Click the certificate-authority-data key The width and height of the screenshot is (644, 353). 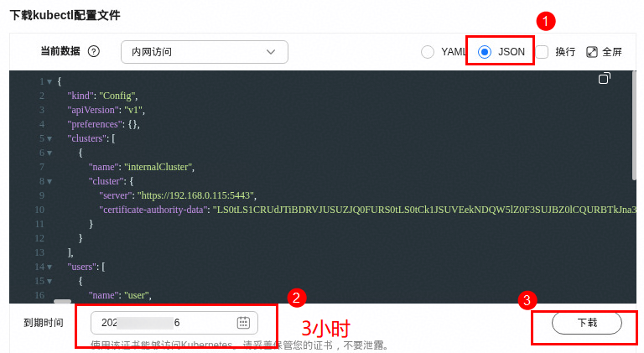click(153, 210)
